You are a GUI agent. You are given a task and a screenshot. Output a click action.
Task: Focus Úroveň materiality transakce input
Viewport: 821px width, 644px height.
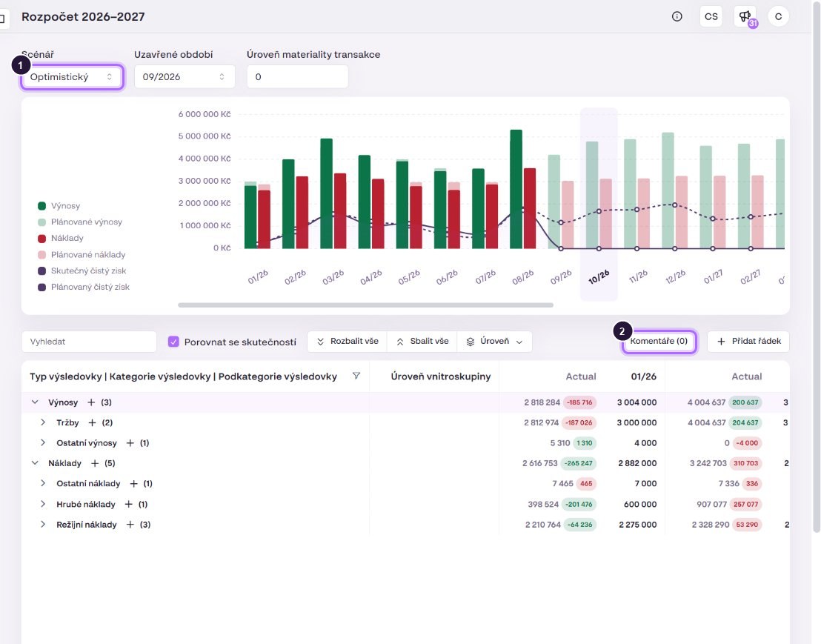coord(297,77)
